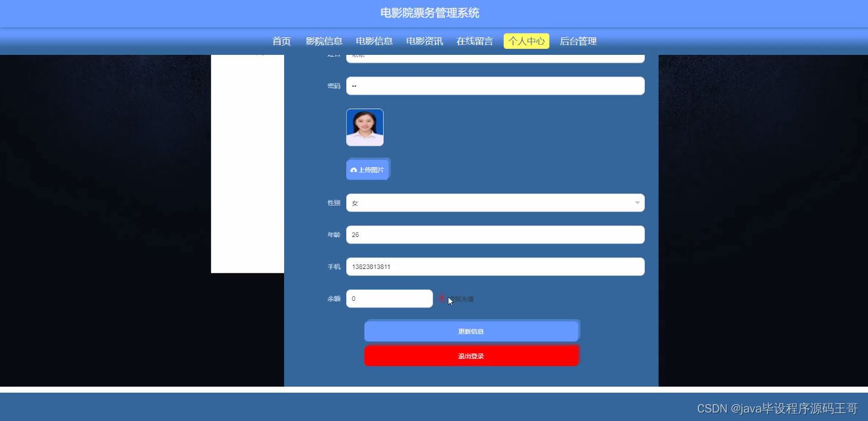868x421 pixels.
Task: Click the 密码 password field
Action: point(495,86)
